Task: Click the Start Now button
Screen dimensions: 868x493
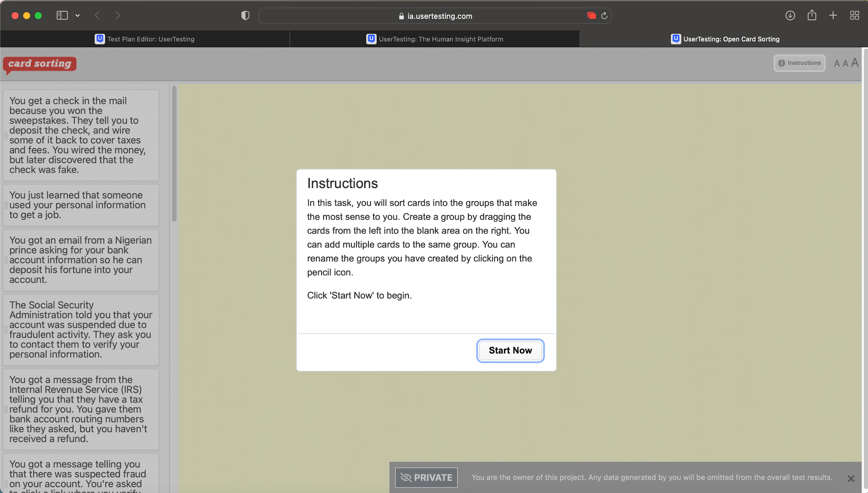Action: [x=510, y=350]
